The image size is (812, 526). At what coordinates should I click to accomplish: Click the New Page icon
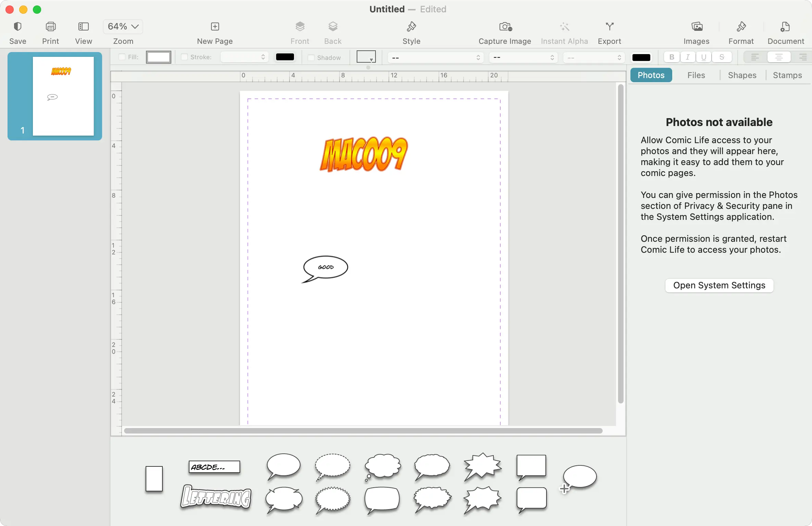click(215, 27)
